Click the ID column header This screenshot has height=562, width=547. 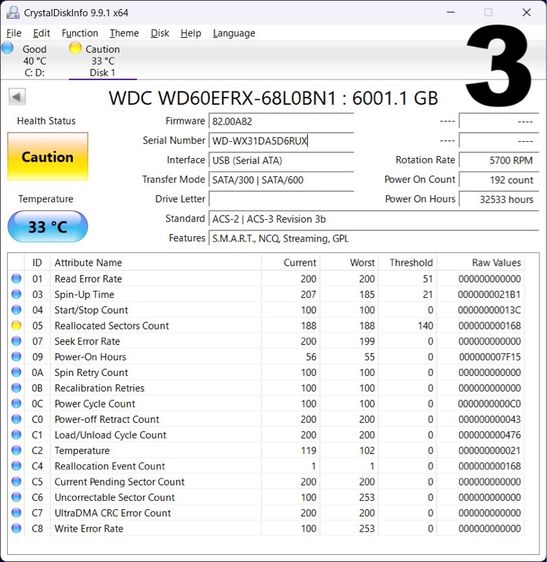pyautogui.click(x=37, y=262)
